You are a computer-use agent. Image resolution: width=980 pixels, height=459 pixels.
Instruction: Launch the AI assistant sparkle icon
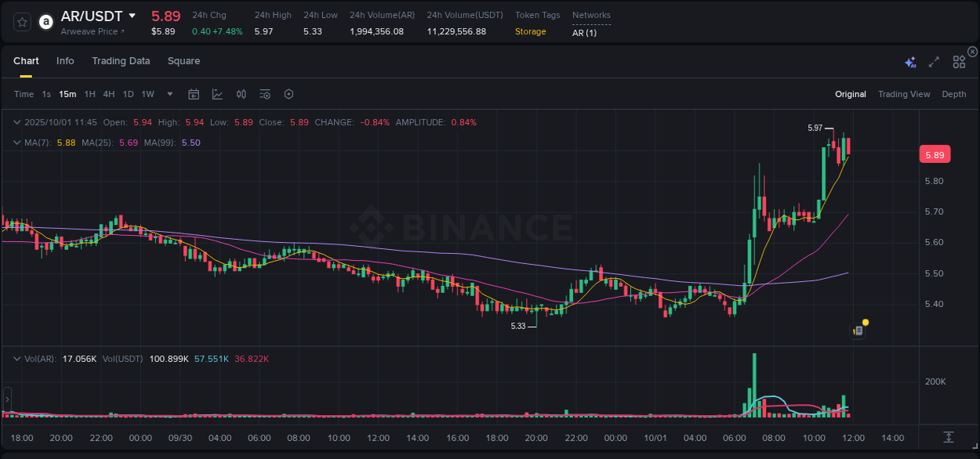[x=910, y=61]
